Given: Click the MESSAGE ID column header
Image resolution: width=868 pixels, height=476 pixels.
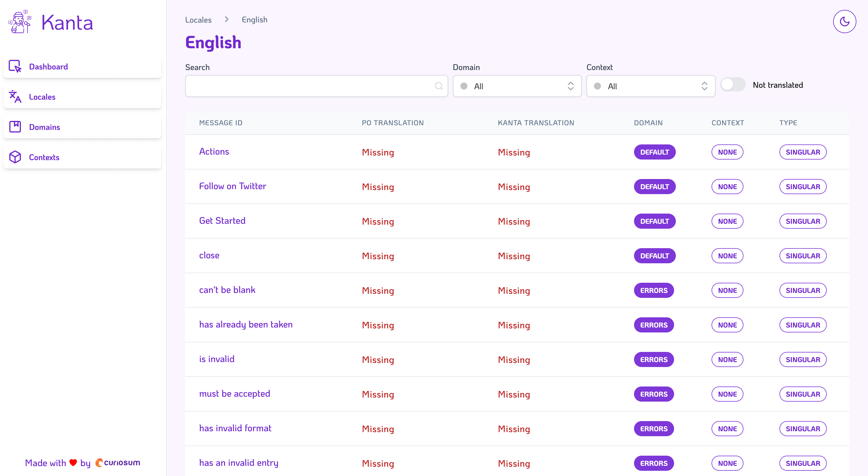Looking at the screenshot, I should click(x=221, y=123).
